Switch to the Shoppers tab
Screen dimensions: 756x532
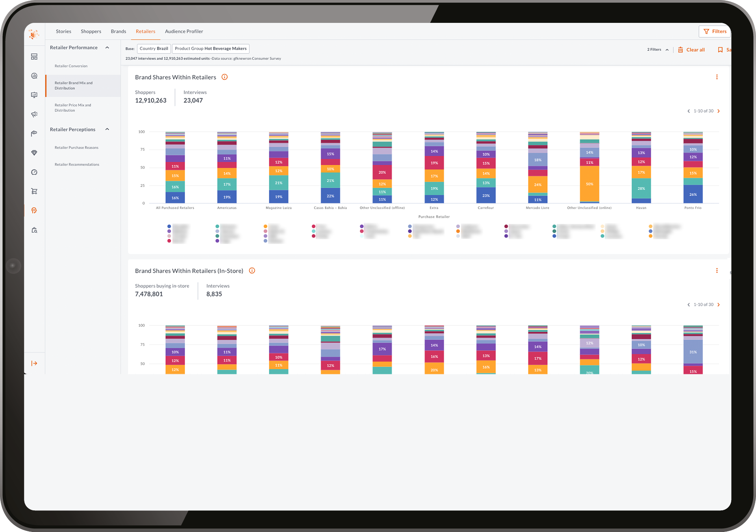91,31
